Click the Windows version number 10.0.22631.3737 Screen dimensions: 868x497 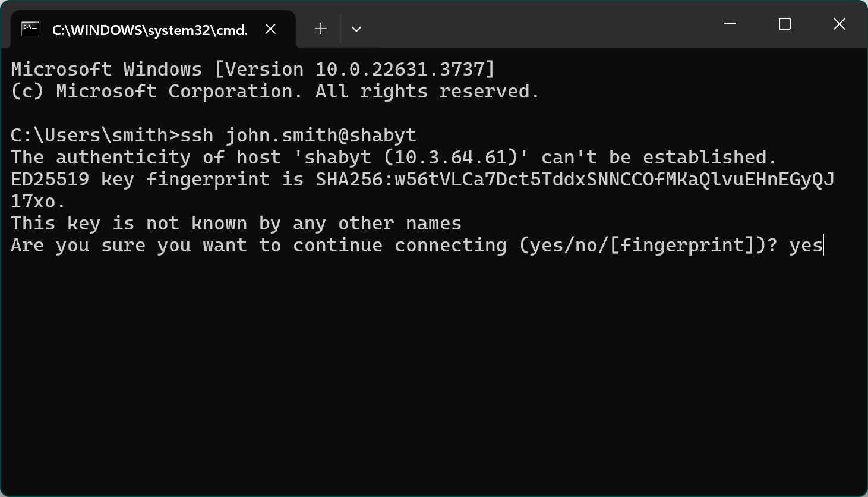tap(400, 70)
